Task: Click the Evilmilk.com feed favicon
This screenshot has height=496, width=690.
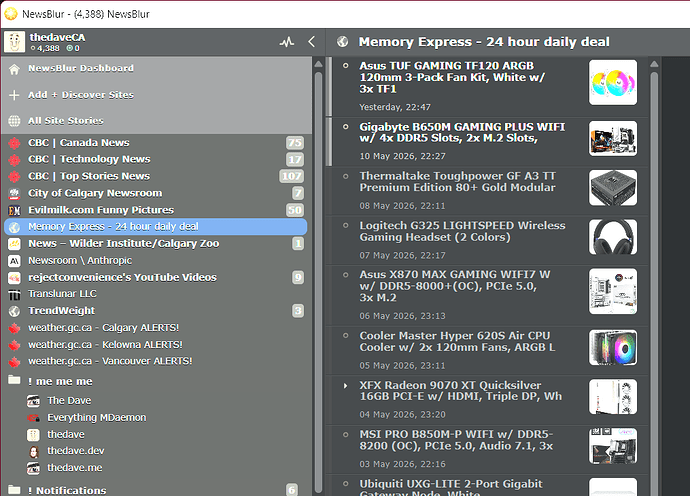Action: click(14, 210)
